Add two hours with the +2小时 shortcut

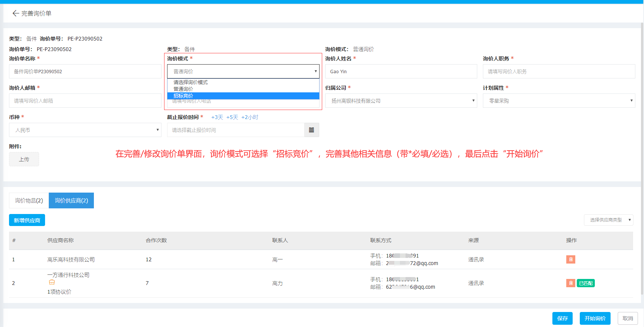click(x=250, y=117)
